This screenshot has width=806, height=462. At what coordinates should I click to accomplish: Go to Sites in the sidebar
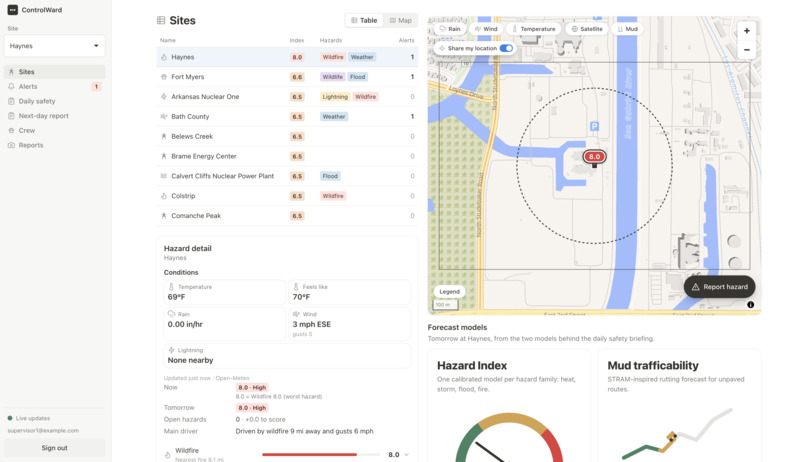point(54,72)
